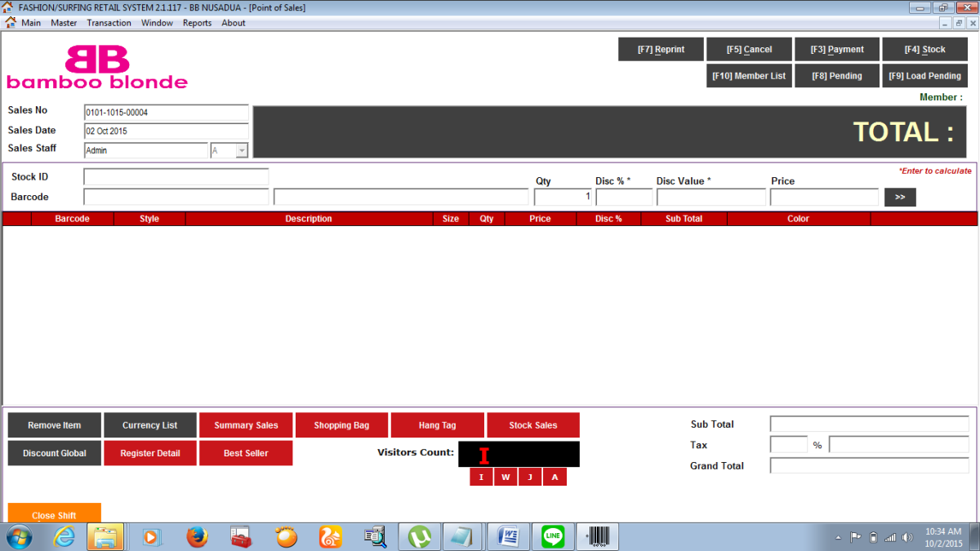Open the Windows Start menu

(19, 536)
